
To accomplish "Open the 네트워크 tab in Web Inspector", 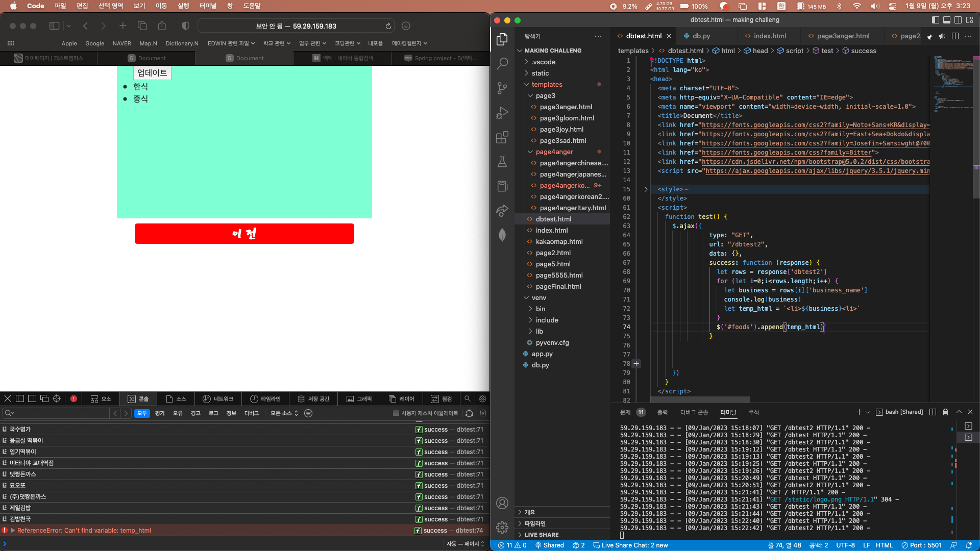I will (x=218, y=399).
